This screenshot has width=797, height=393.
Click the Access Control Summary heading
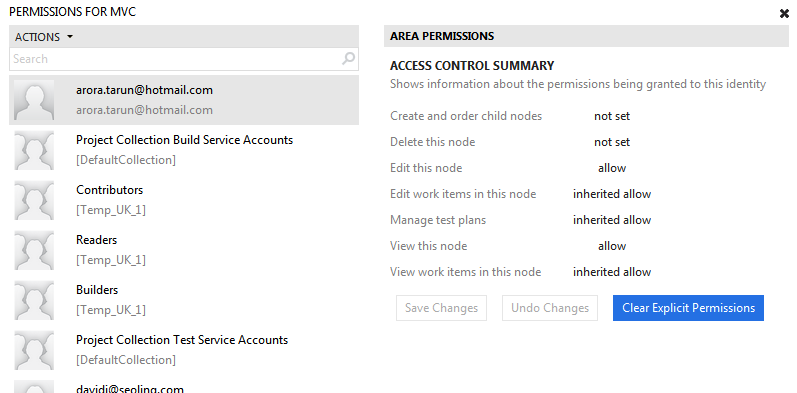472,66
